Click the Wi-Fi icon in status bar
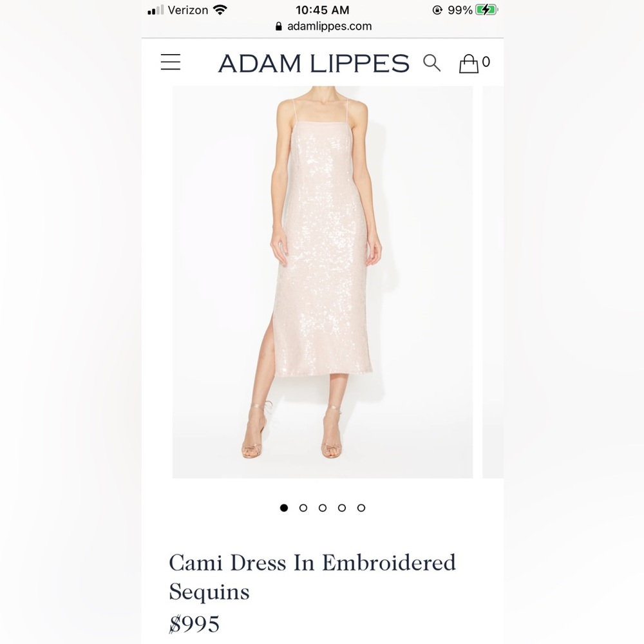 219,10
